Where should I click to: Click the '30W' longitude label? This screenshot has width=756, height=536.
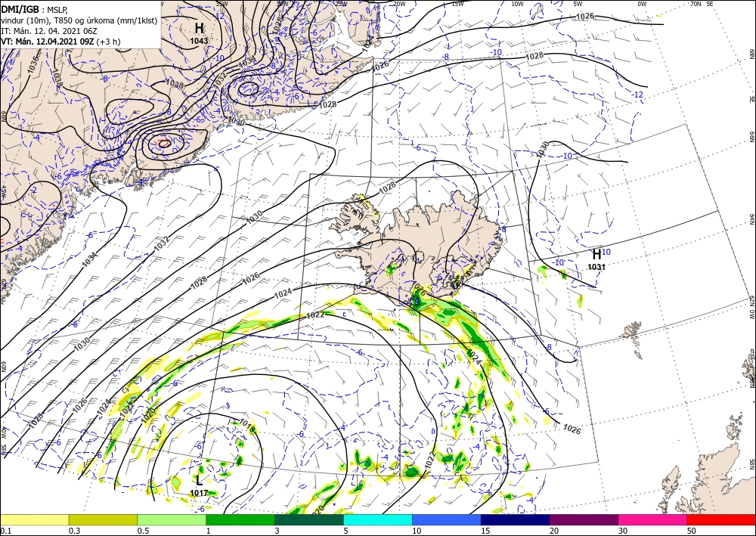point(282,3)
